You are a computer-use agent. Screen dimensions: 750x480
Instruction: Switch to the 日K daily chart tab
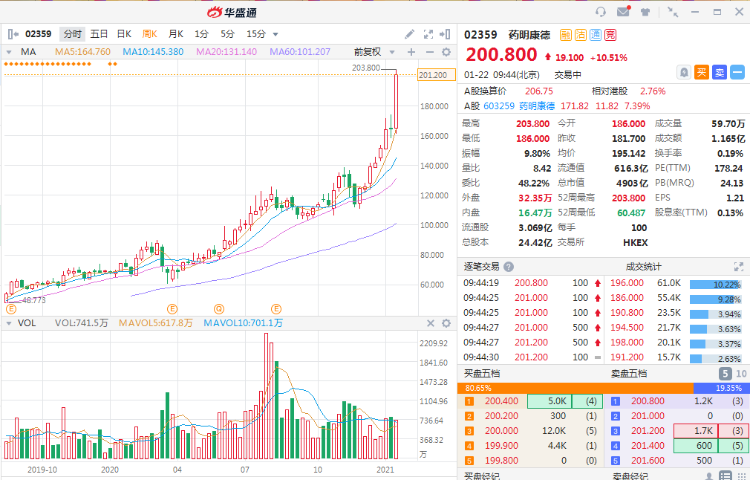[x=124, y=34]
